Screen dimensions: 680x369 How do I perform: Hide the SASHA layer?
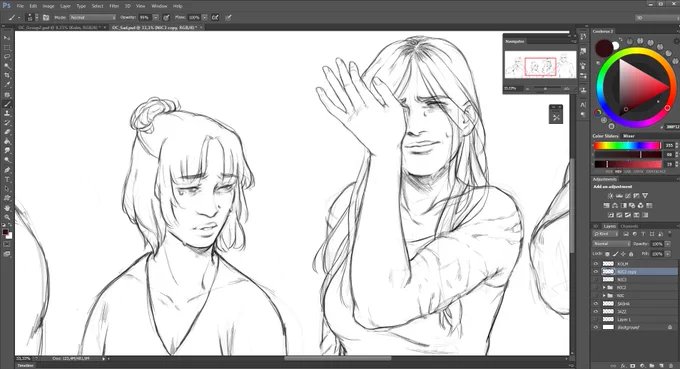[596, 304]
